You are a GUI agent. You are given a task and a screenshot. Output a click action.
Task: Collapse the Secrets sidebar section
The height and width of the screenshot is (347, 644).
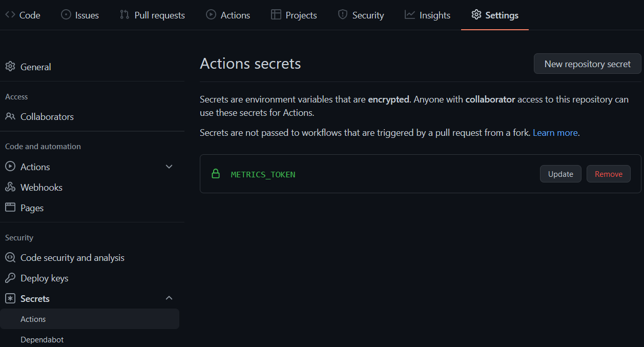point(169,298)
